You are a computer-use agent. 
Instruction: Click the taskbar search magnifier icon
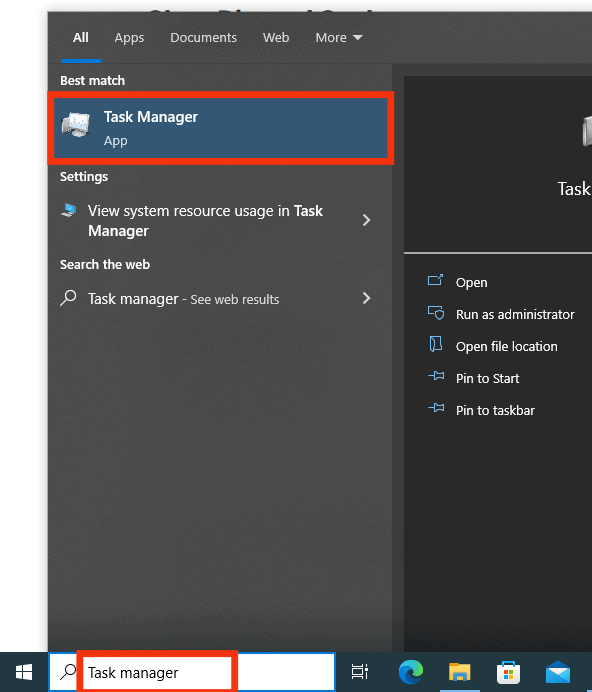pos(68,672)
